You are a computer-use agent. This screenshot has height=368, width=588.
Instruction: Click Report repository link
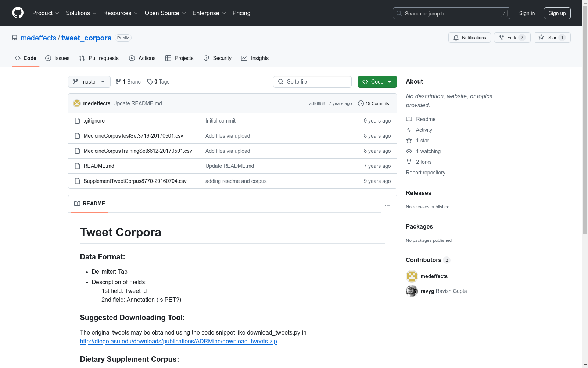point(426,173)
